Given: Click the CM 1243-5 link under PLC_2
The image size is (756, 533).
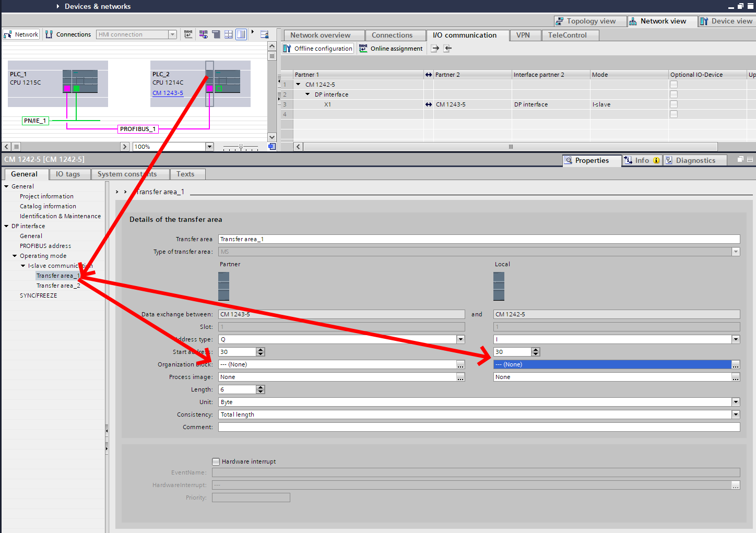Looking at the screenshot, I should click(x=168, y=93).
